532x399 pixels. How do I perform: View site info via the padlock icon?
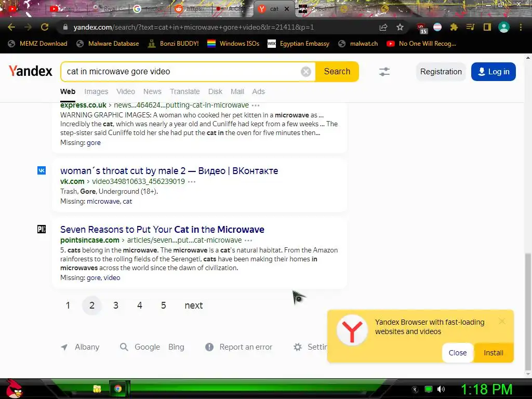click(65, 27)
